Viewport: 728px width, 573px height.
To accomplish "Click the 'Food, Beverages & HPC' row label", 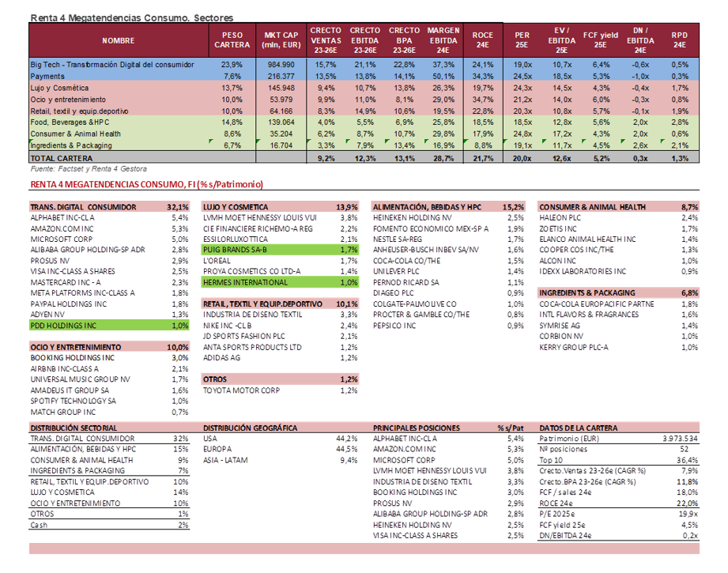I will (x=70, y=123).
